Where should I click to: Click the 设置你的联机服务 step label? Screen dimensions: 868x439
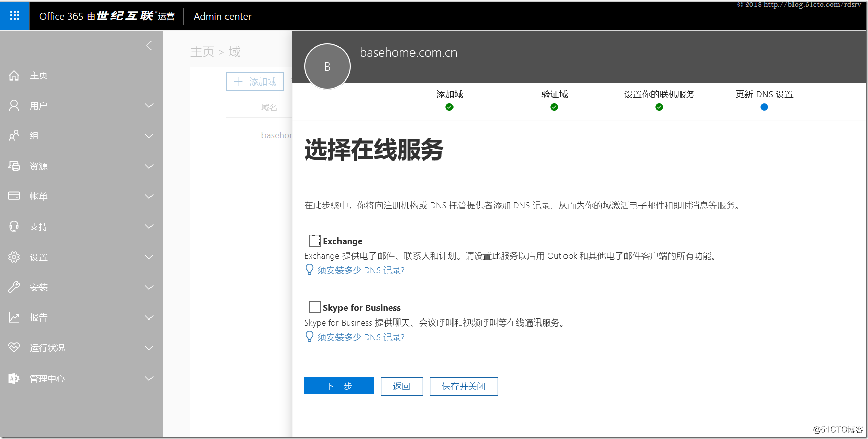[x=659, y=94]
